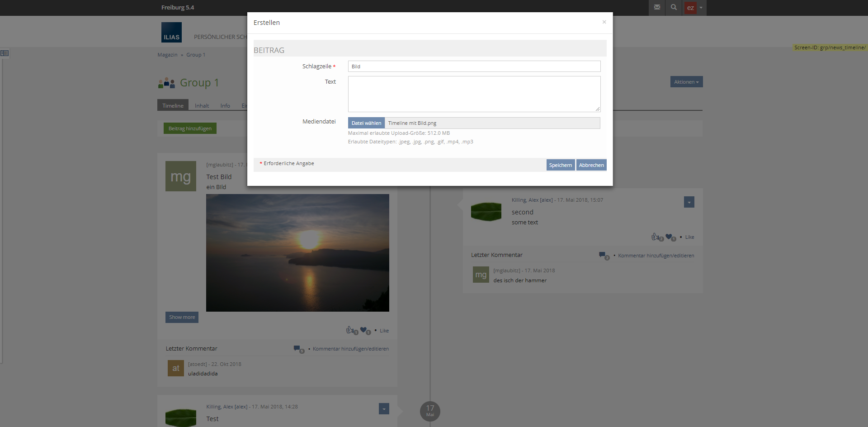Screen dimensions: 868x427
Task: Click the Abbrechen button
Action: [591, 165]
